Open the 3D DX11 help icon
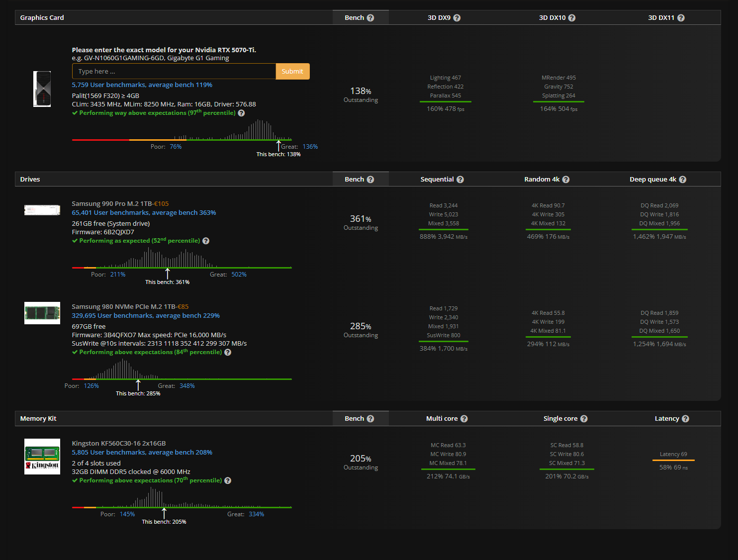This screenshot has height=560, width=738. (x=681, y=18)
